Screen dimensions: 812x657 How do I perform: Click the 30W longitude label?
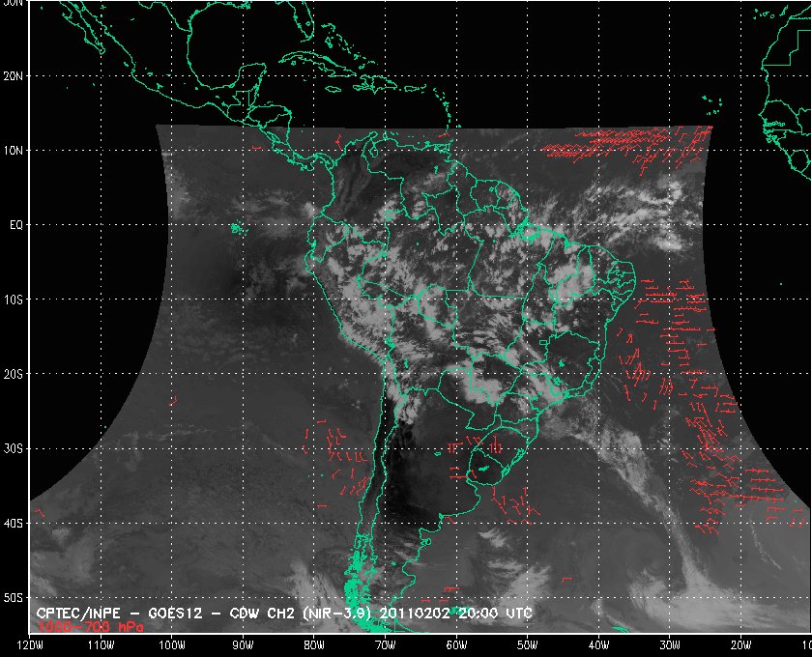click(x=670, y=645)
